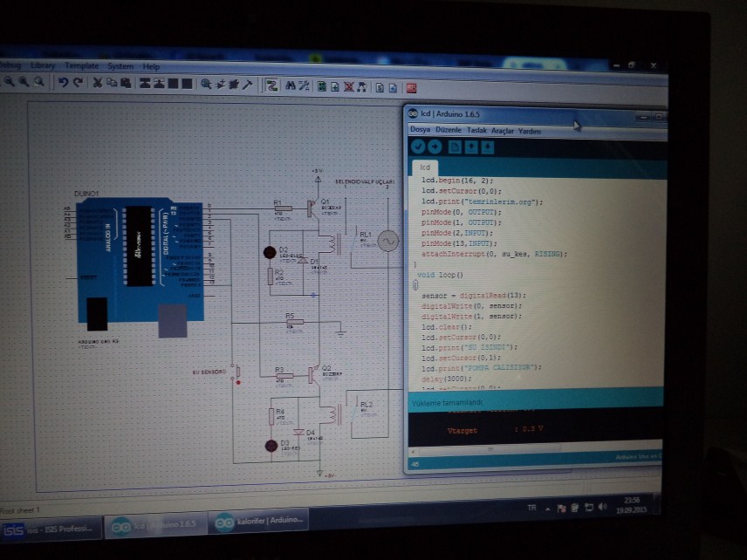The height and width of the screenshot is (560, 747).
Task: Click the Paste icon in ISIS toolbar
Action: (x=126, y=84)
